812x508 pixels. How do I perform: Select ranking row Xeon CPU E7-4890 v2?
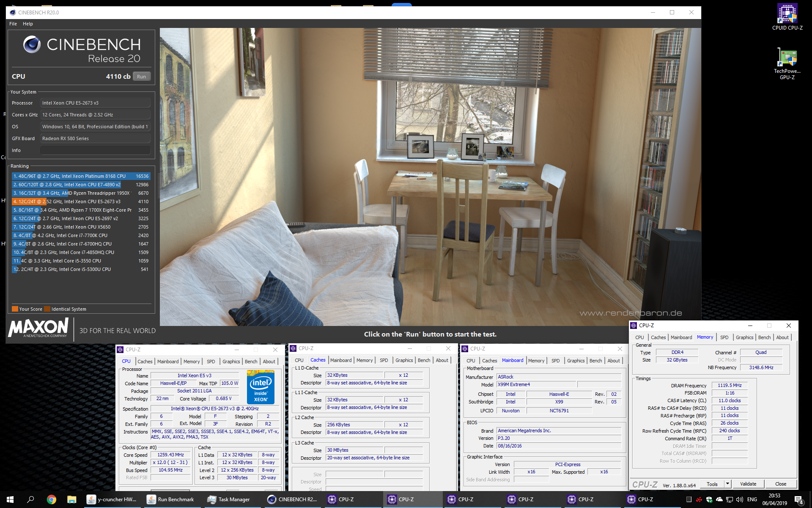point(81,185)
